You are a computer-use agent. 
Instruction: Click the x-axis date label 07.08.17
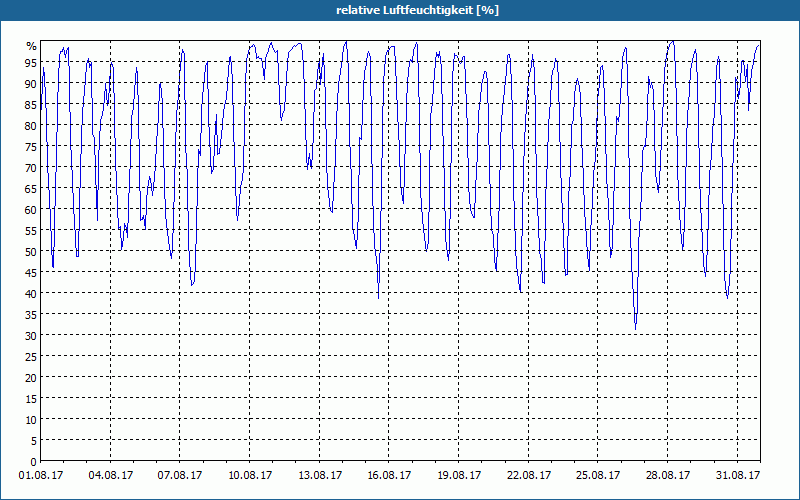click(180, 476)
